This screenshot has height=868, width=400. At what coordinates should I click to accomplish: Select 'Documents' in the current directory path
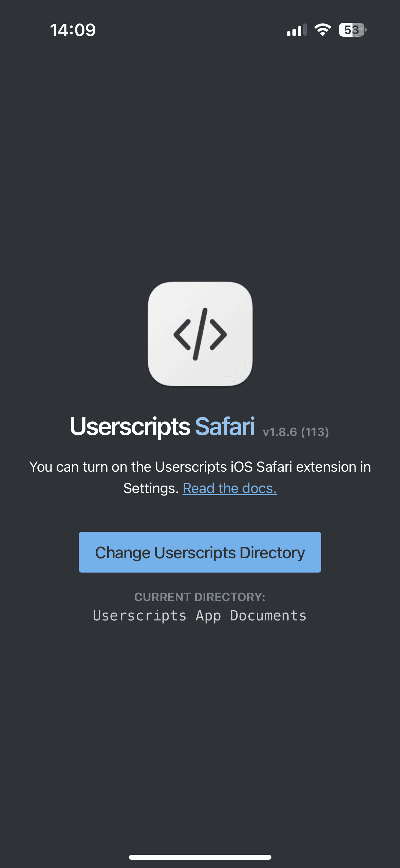tap(268, 616)
